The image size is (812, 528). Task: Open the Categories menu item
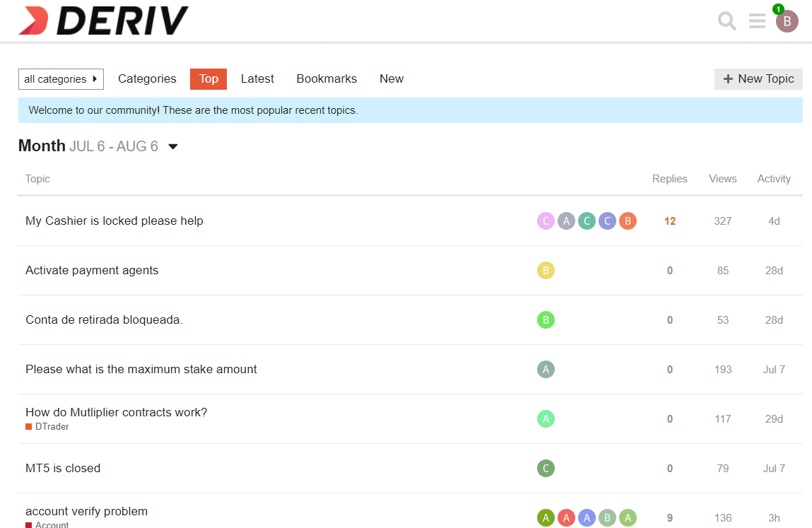pyautogui.click(x=146, y=78)
